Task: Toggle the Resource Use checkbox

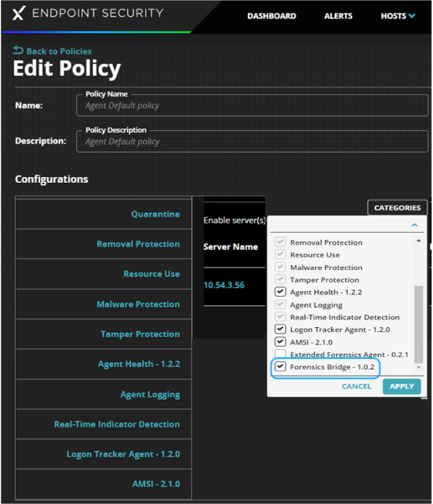Action: [280, 254]
